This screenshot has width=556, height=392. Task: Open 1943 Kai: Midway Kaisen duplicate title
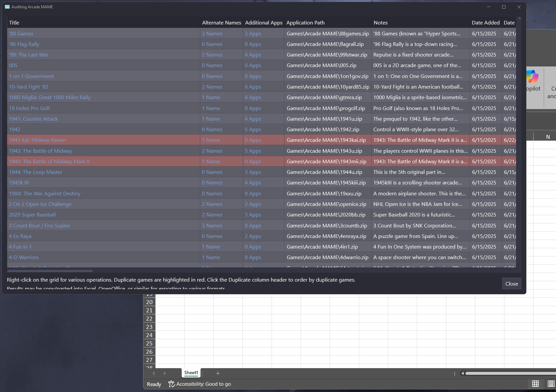coord(38,140)
